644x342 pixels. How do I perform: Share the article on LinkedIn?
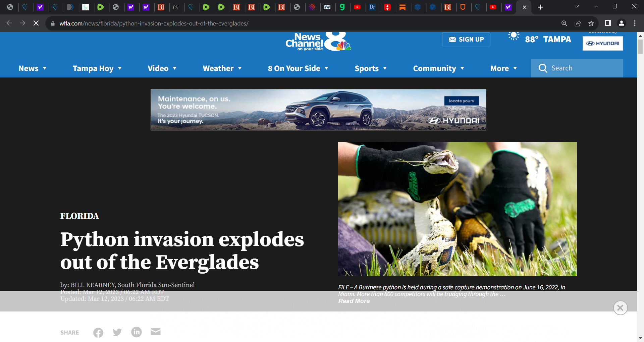point(137,332)
